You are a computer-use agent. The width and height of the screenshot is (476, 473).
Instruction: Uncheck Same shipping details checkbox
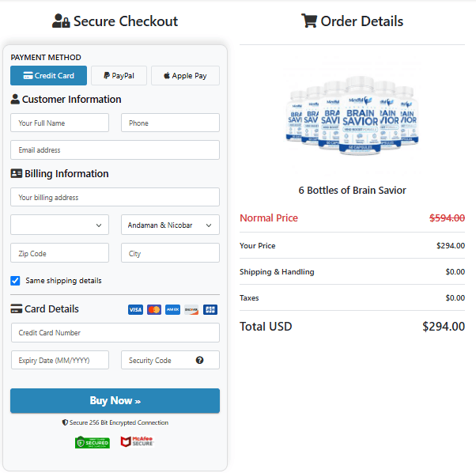(x=15, y=280)
